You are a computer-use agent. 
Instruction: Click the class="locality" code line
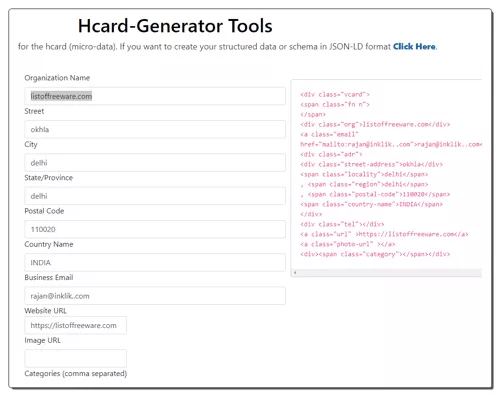[364, 174]
